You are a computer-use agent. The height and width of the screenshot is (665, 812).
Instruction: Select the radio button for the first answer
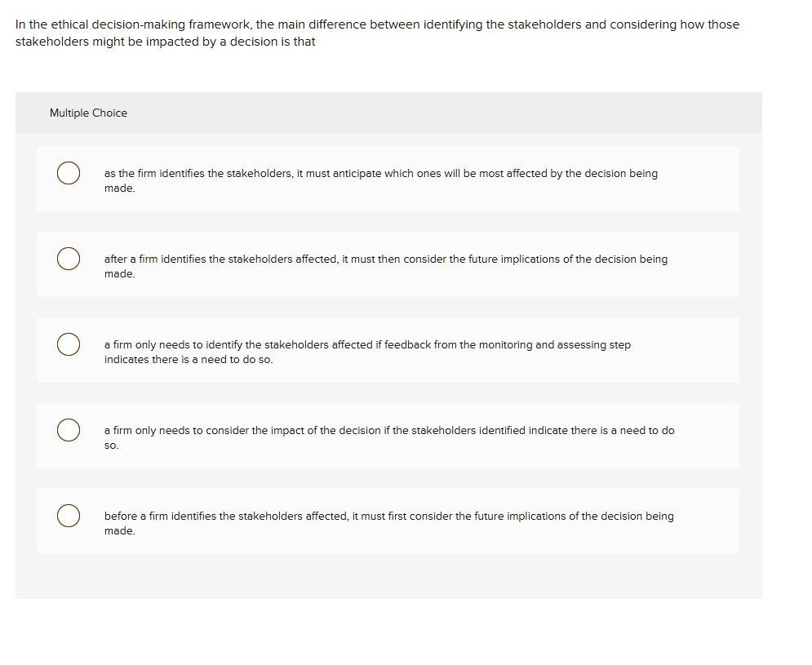(x=69, y=173)
